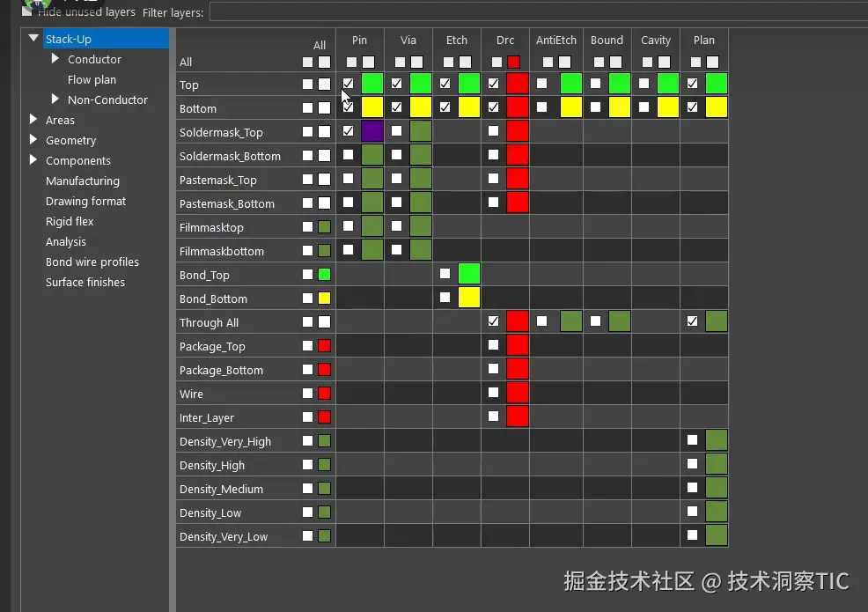Open the Surface finishes category

tap(85, 283)
